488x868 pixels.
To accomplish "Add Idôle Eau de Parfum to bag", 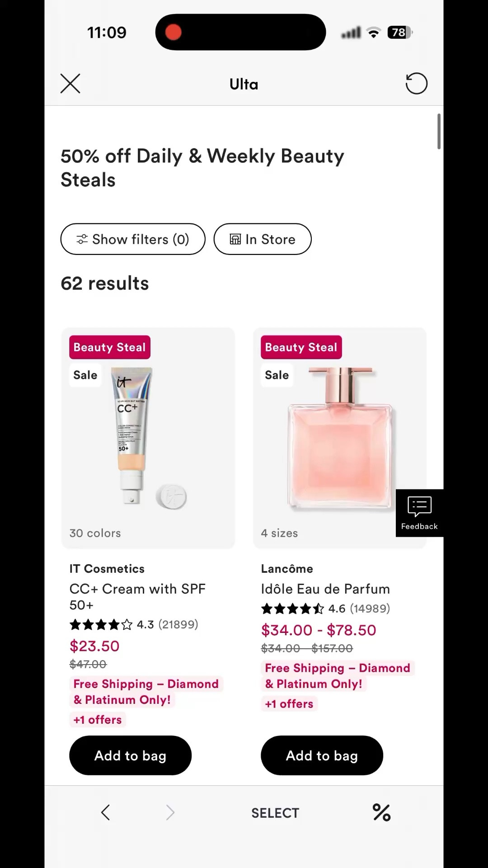I will click(322, 755).
